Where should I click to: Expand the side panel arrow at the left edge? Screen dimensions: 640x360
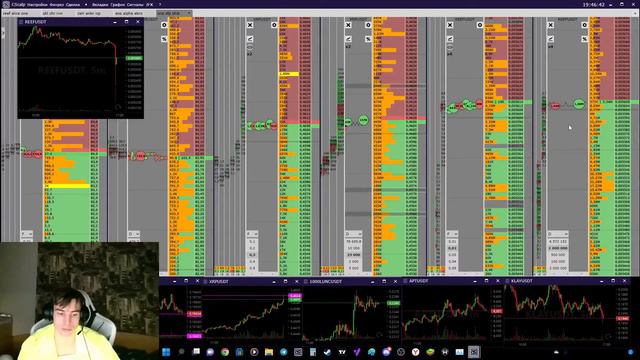pyautogui.click(x=3, y=32)
